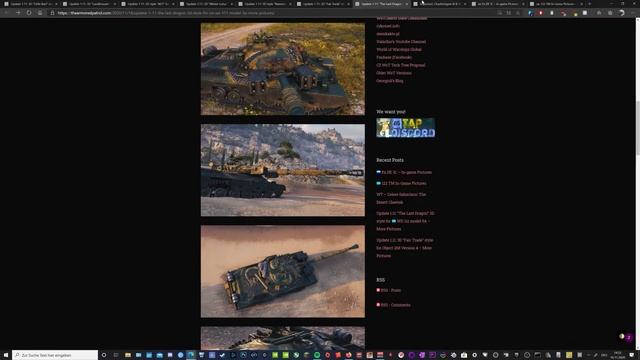Image resolution: width=640 pixels, height=360 pixels.
Task: Open a new tab with plus button
Action: click(x=589, y=4)
